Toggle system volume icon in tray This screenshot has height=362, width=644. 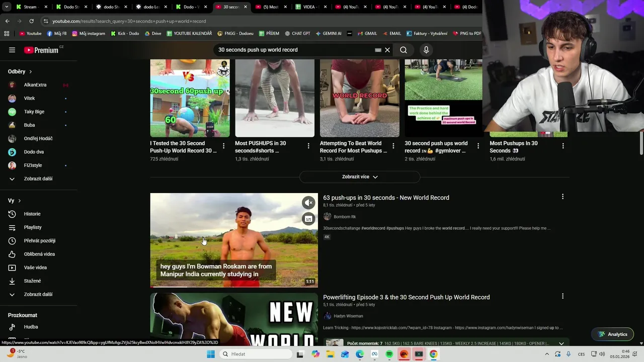tap(602, 354)
